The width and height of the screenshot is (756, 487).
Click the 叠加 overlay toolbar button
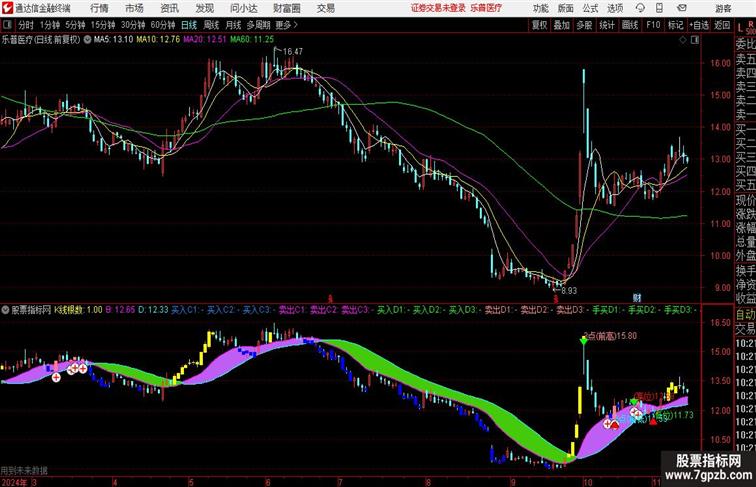562,25
